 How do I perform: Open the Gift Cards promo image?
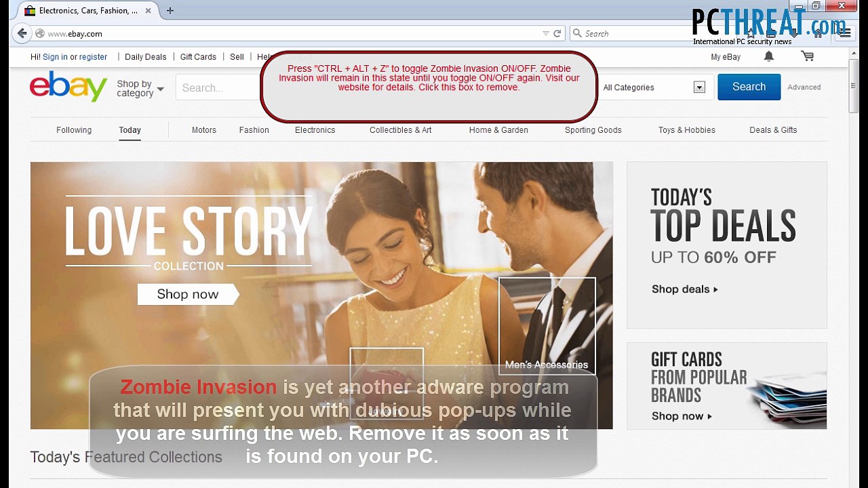coord(726,386)
